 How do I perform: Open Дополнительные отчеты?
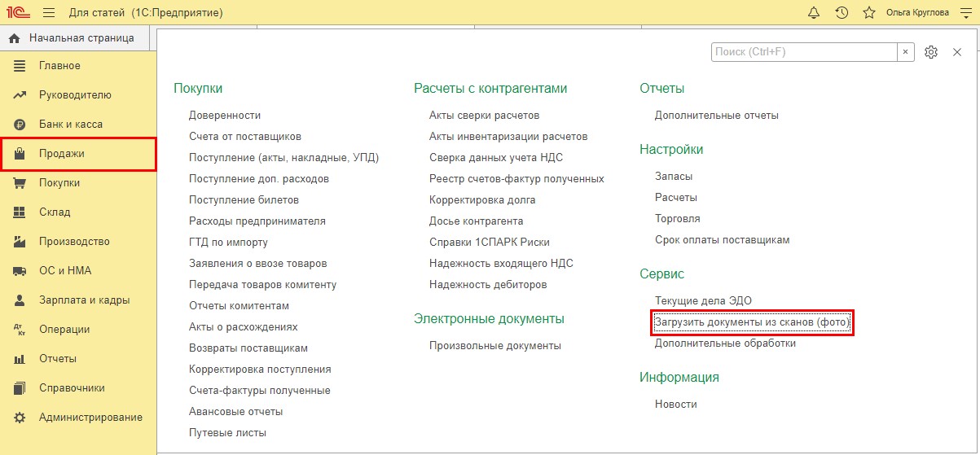(717, 116)
